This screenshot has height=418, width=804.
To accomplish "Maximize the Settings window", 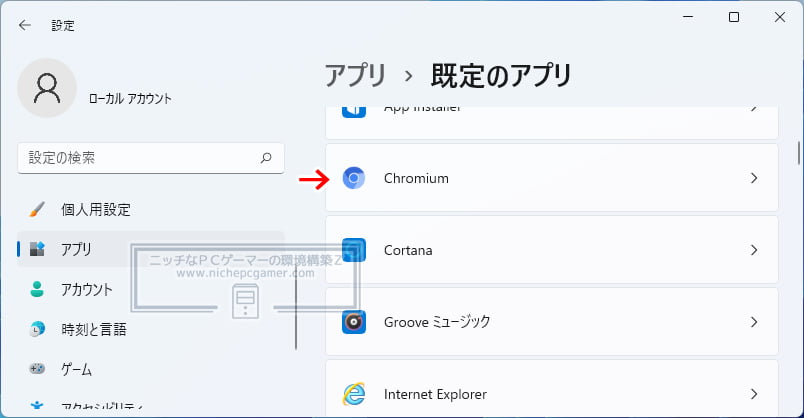I will (x=734, y=17).
